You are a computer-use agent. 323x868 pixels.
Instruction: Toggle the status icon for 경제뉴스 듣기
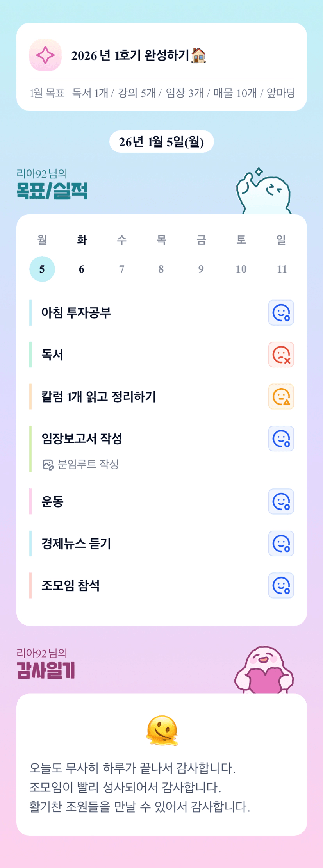click(281, 544)
